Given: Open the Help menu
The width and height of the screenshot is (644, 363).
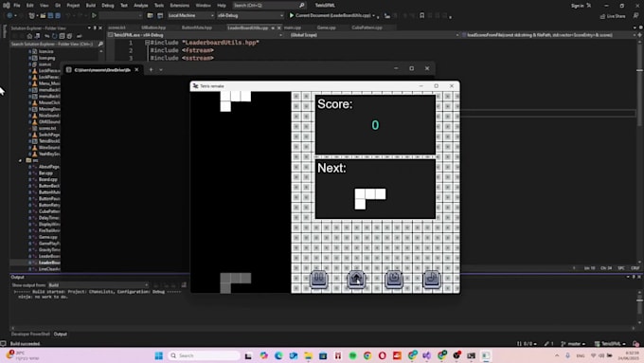Looking at the screenshot, I should point(222,6).
